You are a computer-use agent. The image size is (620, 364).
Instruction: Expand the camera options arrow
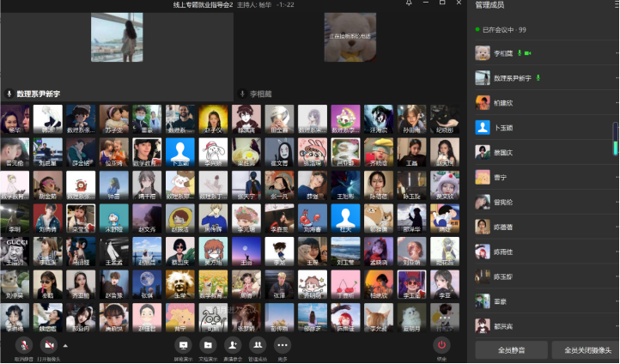coord(65,344)
